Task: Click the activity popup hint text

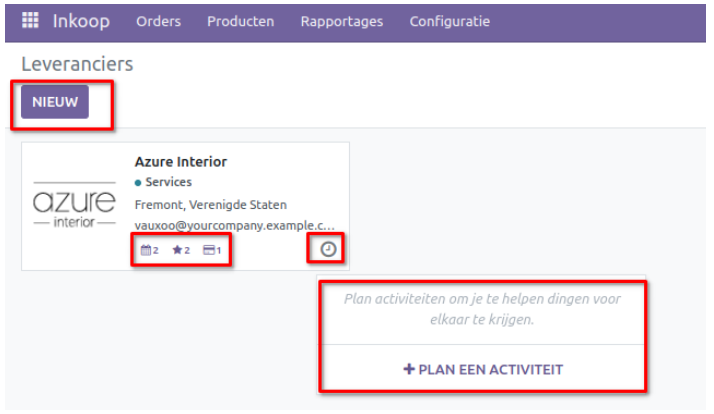Action: [482, 309]
